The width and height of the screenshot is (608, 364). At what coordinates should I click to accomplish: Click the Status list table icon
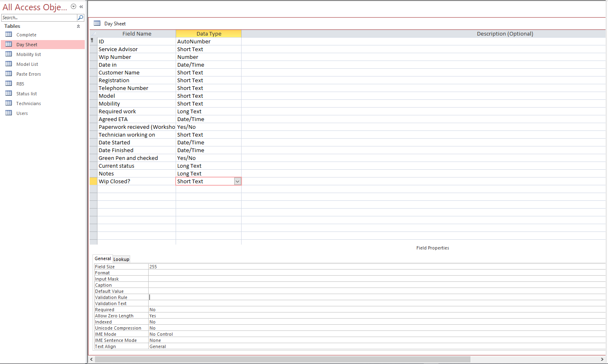[x=9, y=93]
